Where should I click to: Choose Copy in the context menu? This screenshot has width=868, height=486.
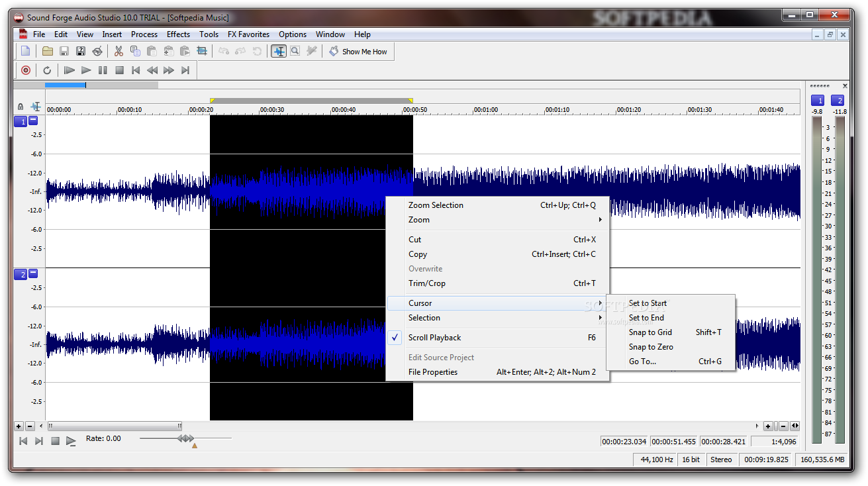pyautogui.click(x=497, y=254)
